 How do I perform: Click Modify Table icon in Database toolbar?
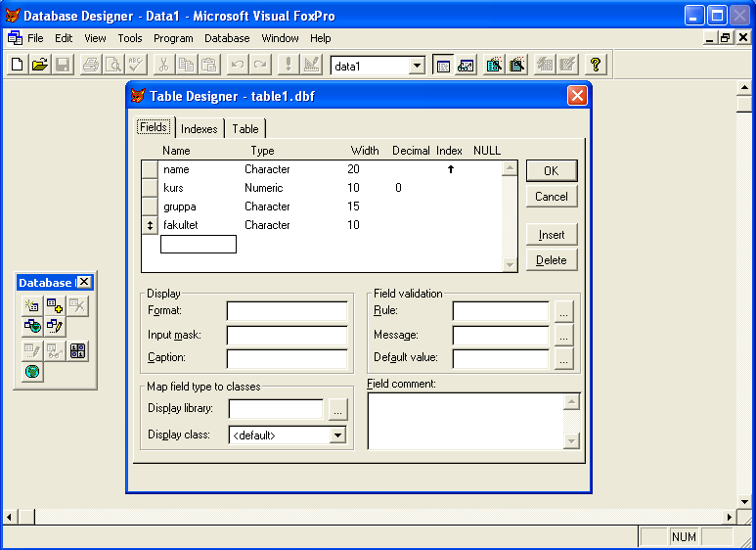pos(32,350)
